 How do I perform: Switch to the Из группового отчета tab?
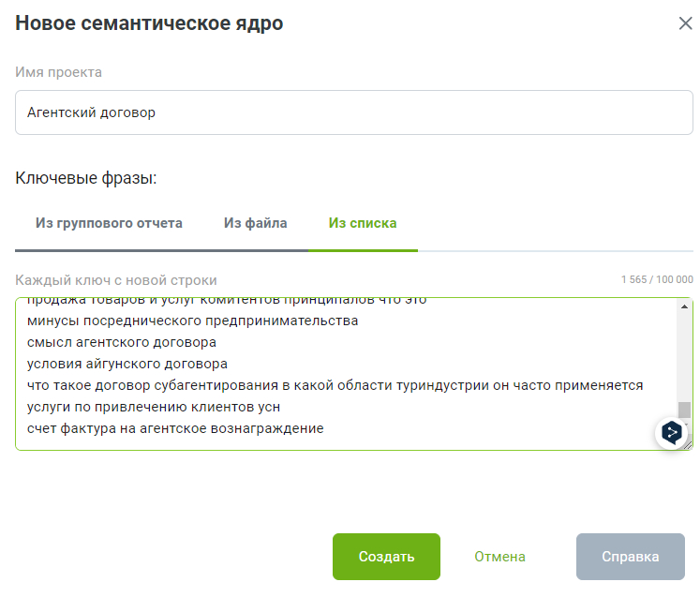click(x=109, y=223)
